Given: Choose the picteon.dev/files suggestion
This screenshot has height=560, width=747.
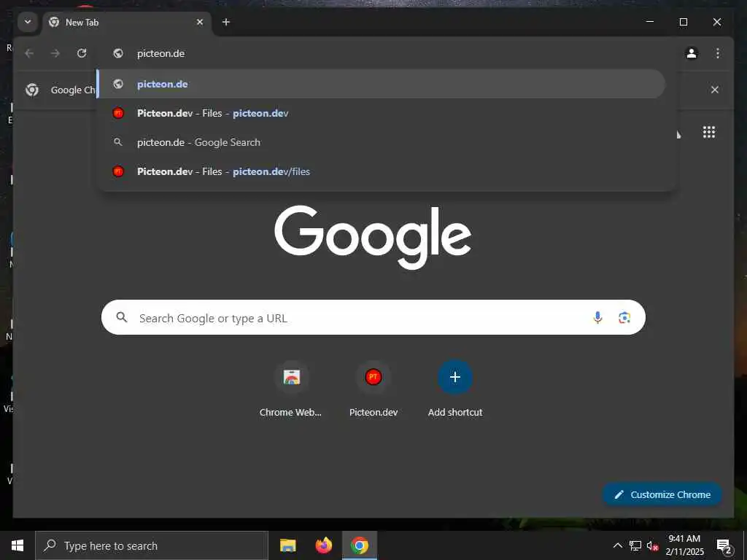Looking at the screenshot, I should point(381,171).
